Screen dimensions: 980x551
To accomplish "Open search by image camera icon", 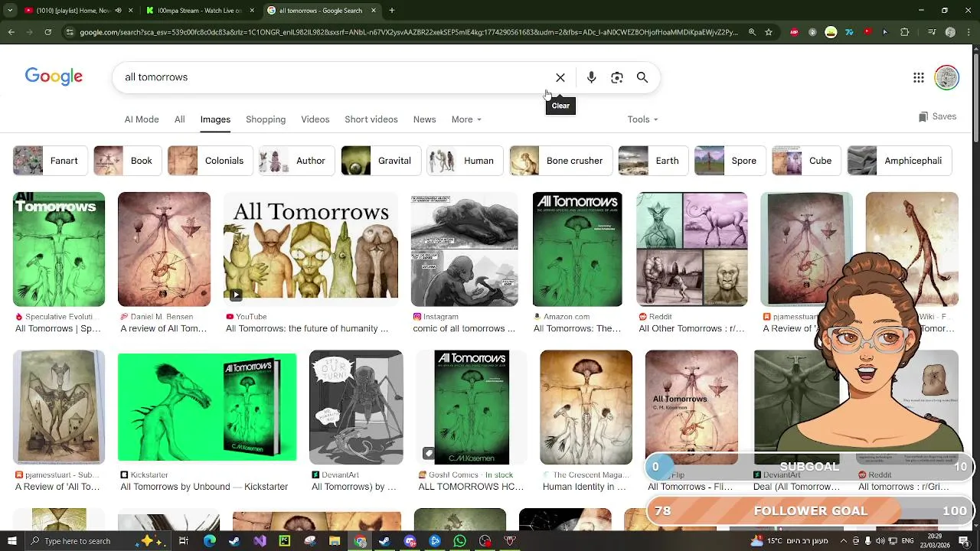I will pyautogui.click(x=617, y=77).
